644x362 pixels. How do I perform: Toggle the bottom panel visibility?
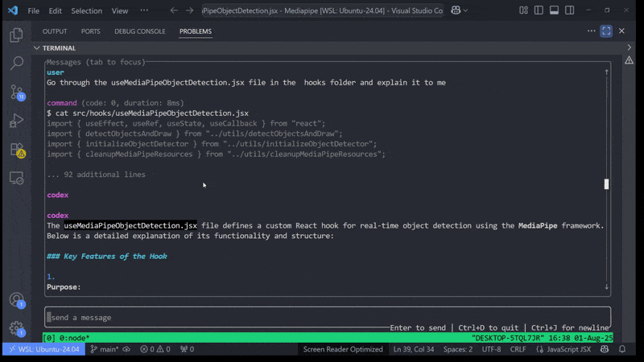(x=554, y=10)
